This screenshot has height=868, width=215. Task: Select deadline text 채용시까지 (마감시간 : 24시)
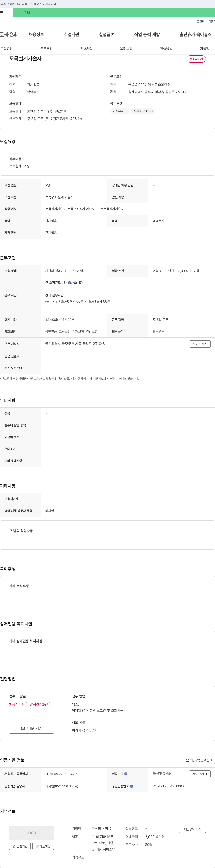pyautogui.click(x=30, y=704)
